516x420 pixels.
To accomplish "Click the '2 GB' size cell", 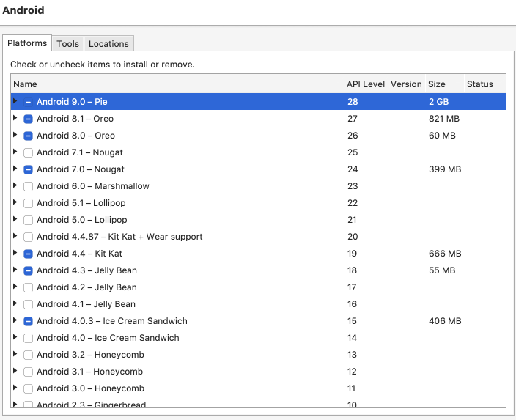I will [x=438, y=102].
